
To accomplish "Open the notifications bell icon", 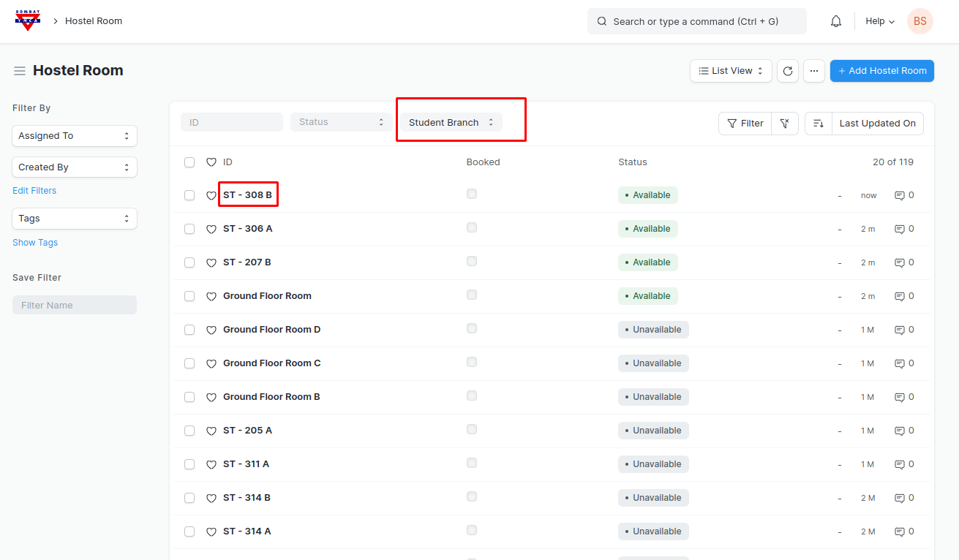I will pyautogui.click(x=836, y=21).
